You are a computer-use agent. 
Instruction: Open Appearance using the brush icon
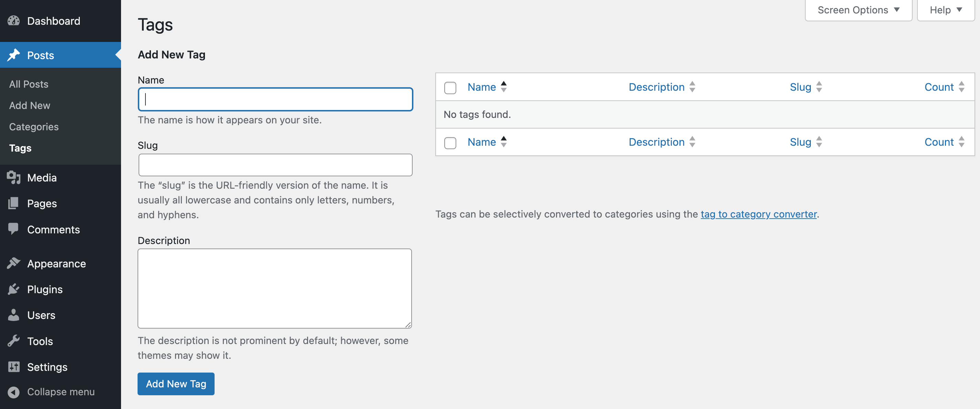14,263
